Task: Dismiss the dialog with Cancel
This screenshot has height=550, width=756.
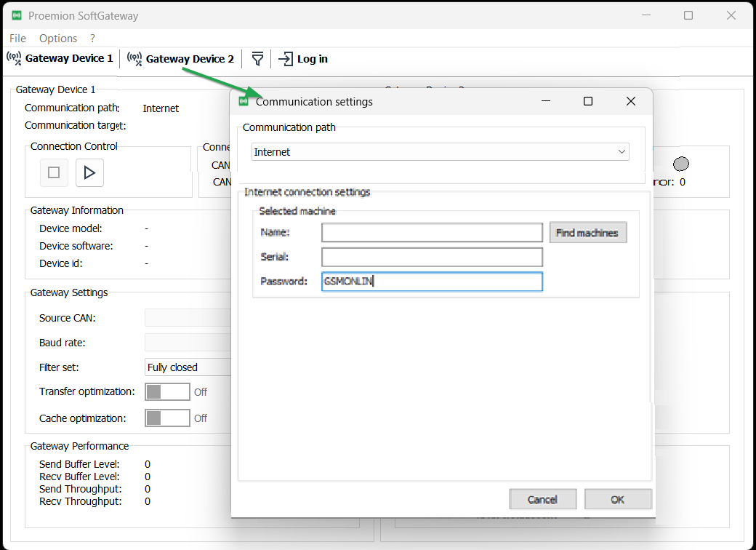Action: [x=542, y=499]
